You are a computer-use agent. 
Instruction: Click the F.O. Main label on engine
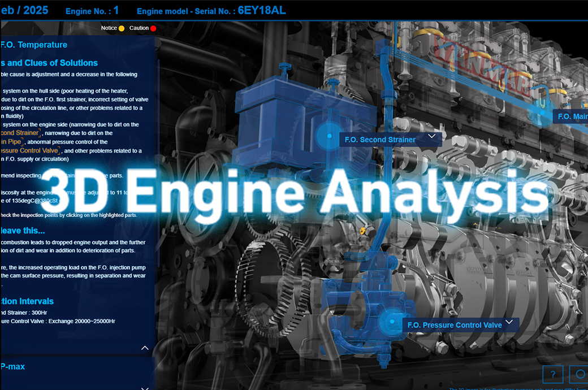(x=572, y=117)
